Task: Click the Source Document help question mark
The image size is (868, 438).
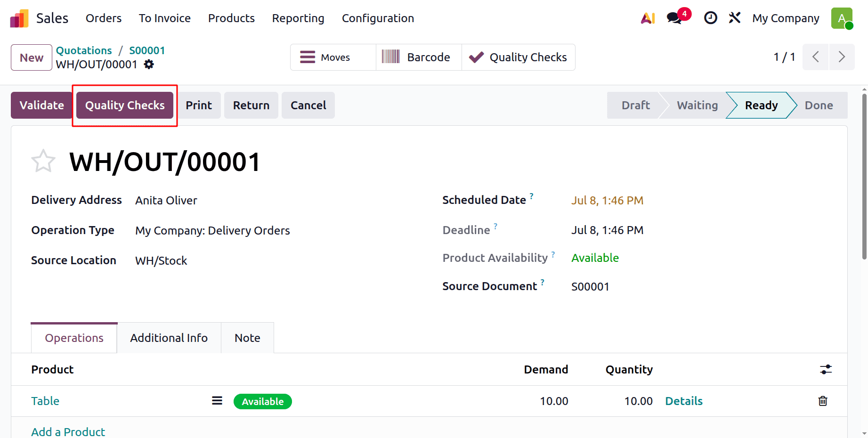Action: point(543,282)
